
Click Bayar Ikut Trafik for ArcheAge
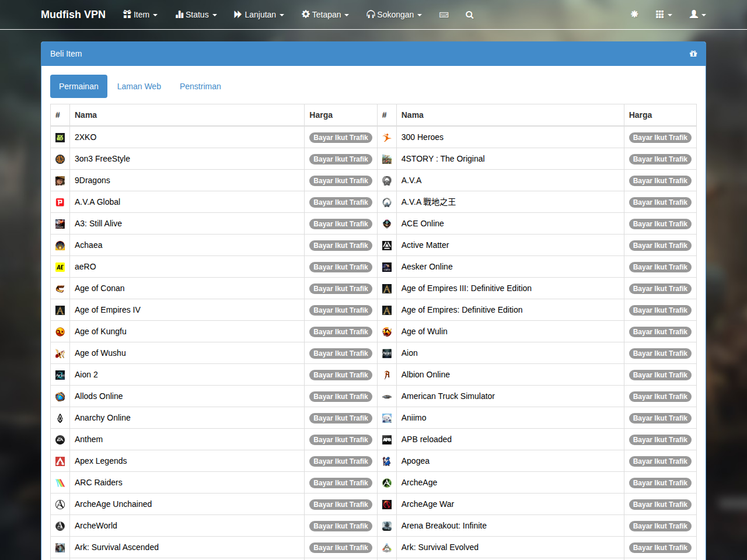660,483
